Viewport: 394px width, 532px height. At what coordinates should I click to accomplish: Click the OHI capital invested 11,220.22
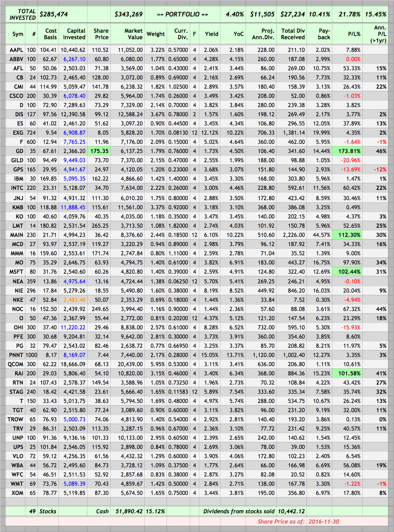coord(73,328)
